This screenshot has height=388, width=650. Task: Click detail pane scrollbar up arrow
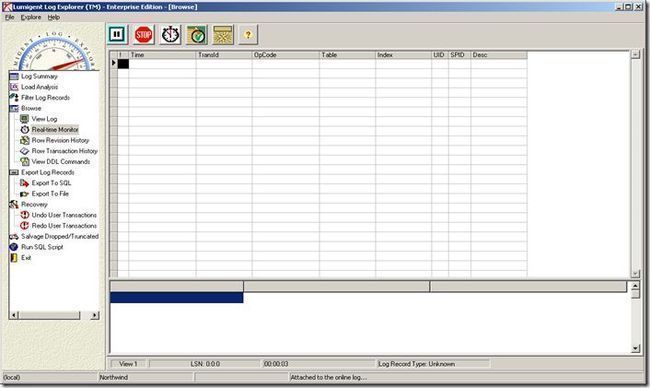tap(635, 286)
